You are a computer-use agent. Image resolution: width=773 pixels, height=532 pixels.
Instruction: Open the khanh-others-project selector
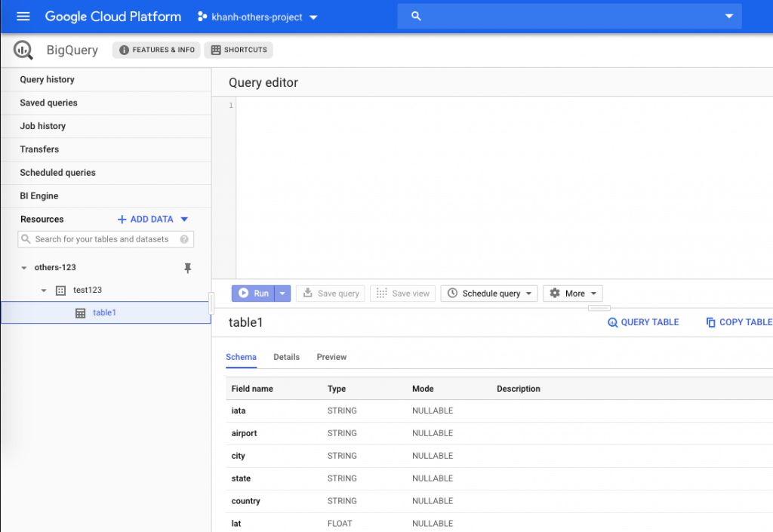coord(257,16)
